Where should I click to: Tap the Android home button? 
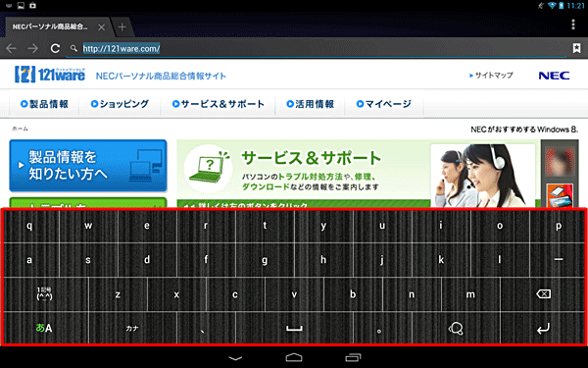coord(294,357)
